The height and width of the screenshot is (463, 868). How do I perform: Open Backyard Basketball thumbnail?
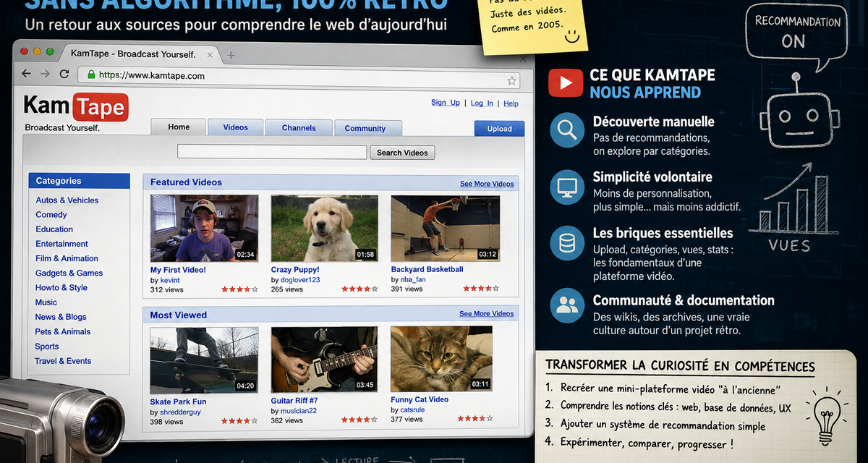pyautogui.click(x=445, y=228)
